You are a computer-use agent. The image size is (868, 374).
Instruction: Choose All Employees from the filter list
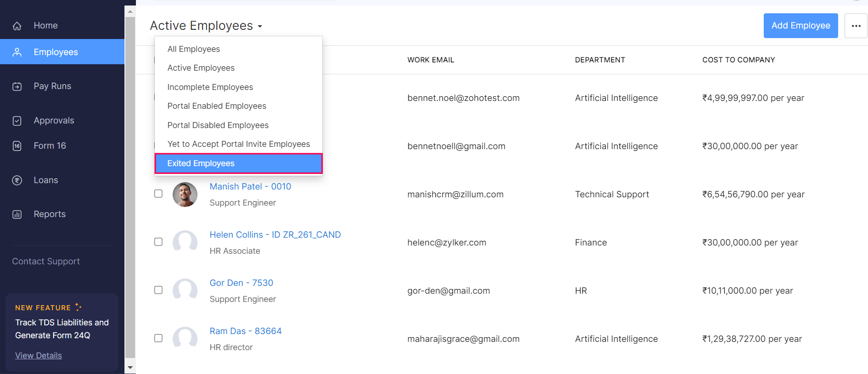click(x=239, y=49)
